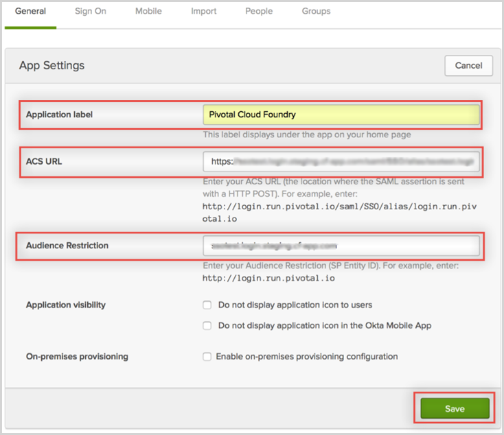Check 'Do not display application icon to users'
Viewport: 504px width, 435px height.
pyautogui.click(x=207, y=305)
